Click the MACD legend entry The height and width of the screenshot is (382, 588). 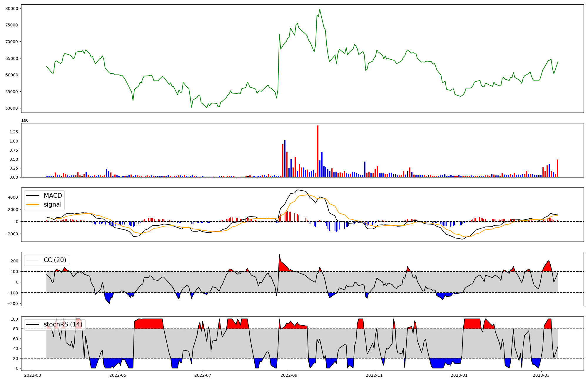click(53, 196)
